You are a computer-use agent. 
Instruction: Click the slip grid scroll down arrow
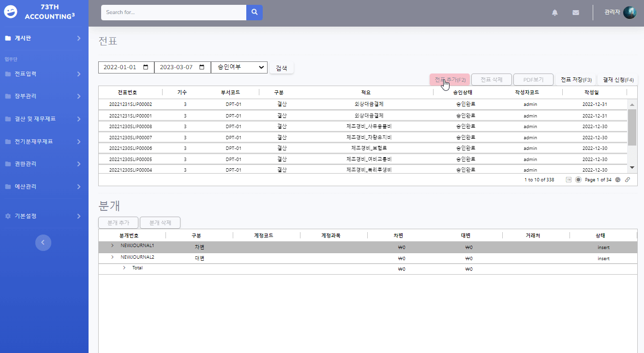pyautogui.click(x=632, y=167)
